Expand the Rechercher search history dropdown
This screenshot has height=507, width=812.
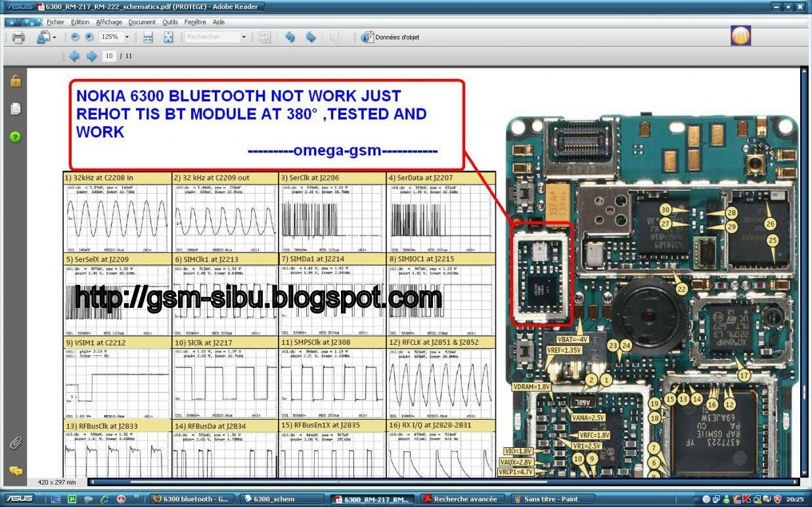click(x=243, y=37)
